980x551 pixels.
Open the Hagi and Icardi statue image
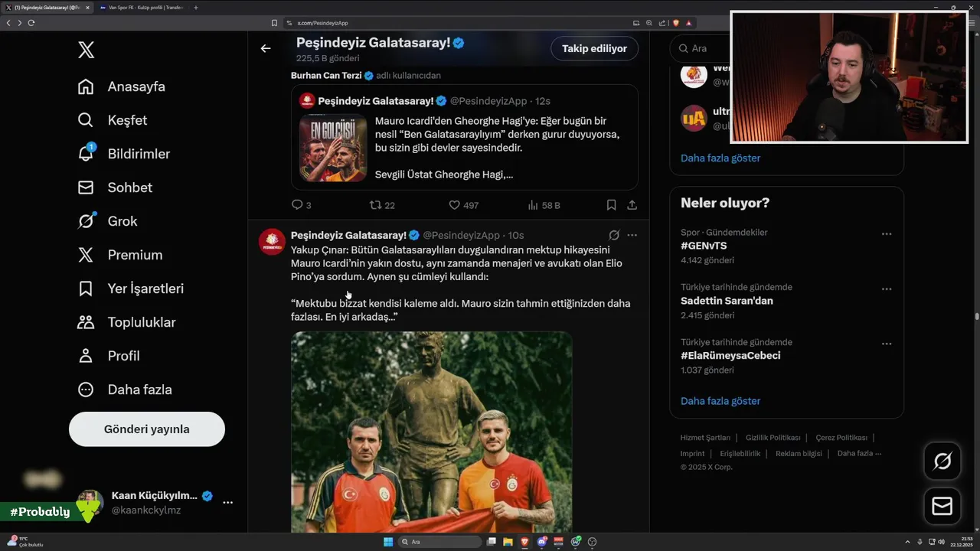[x=431, y=432]
